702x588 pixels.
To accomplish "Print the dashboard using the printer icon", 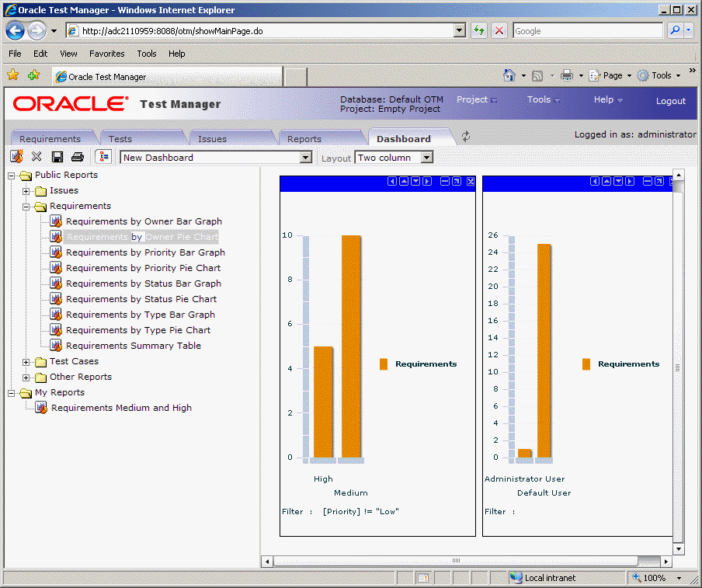I will click(78, 157).
